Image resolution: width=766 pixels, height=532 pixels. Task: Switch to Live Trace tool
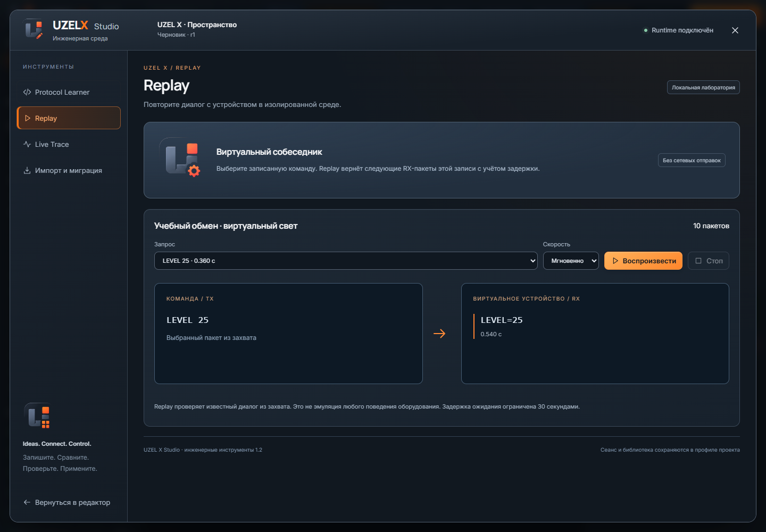[x=69, y=144]
